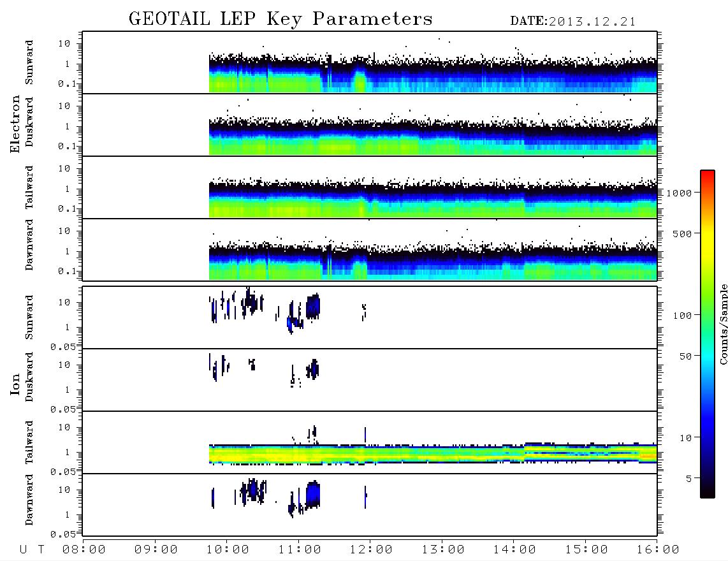Click the 0.05 tick of Ion Dawnward
The width and height of the screenshot is (728, 561).
pos(63,534)
